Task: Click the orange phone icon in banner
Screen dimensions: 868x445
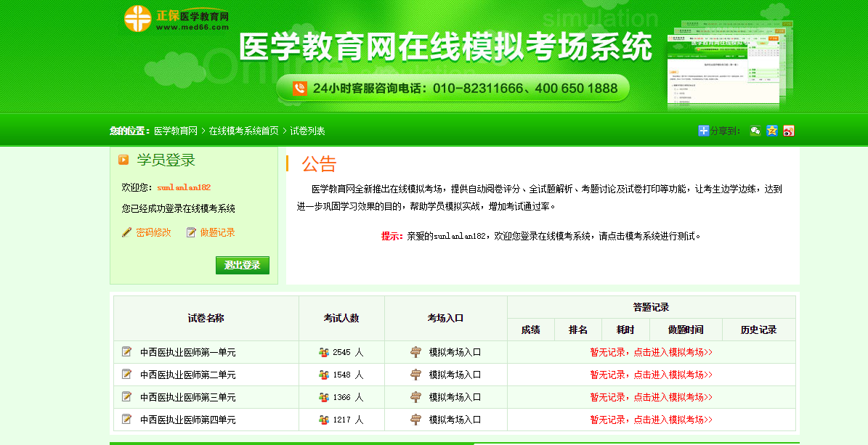Action: (299, 89)
